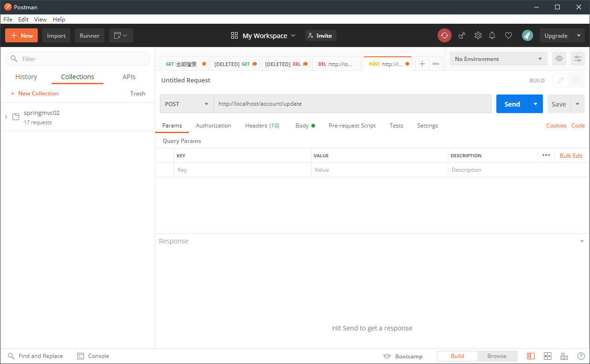The image size is (590, 364).
Task: Click the Import button
Action: coord(56,35)
